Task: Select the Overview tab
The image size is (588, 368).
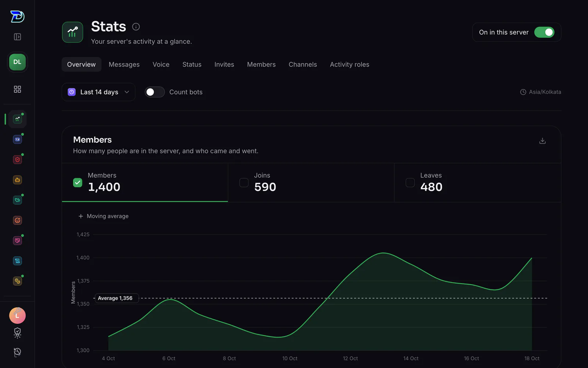Action: tap(81, 64)
